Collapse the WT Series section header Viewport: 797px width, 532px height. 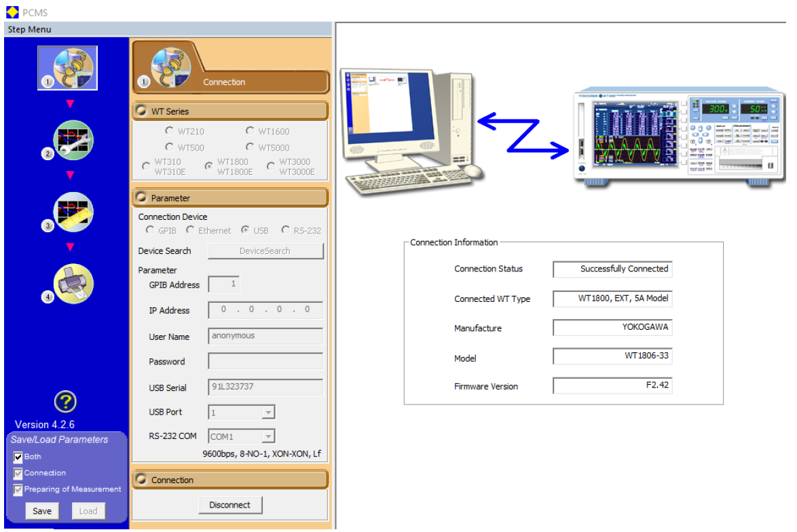click(229, 111)
